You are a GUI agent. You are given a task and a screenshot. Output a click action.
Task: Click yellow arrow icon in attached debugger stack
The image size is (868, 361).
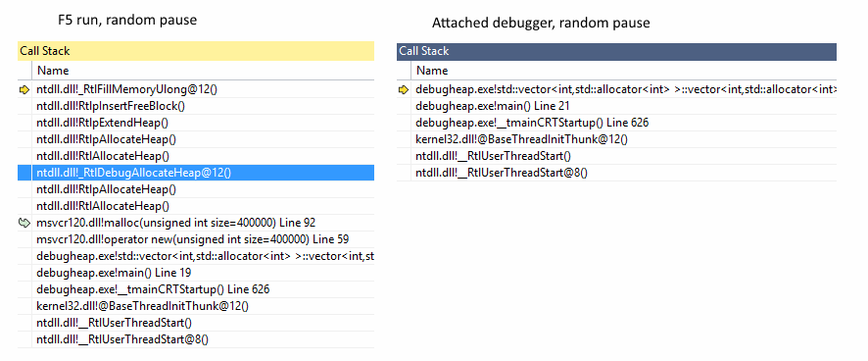(404, 89)
